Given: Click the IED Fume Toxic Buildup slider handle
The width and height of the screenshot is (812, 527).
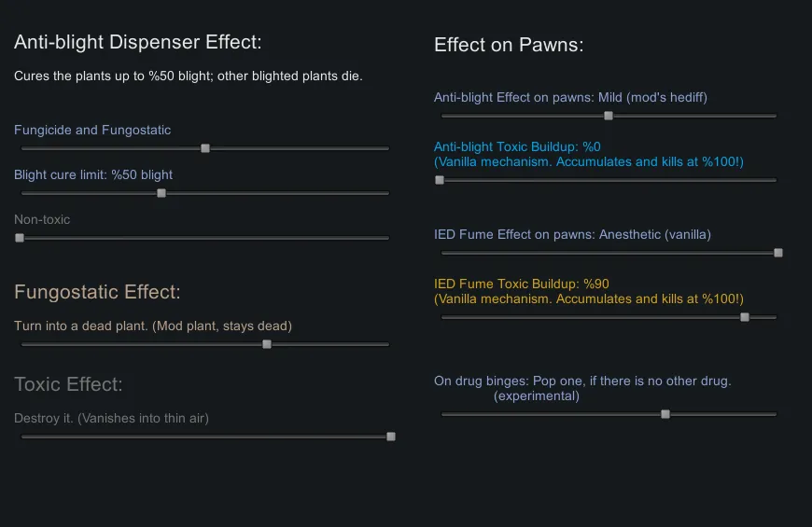Looking at the screenshot, I should pyautogui.click(x=745, y=317).
